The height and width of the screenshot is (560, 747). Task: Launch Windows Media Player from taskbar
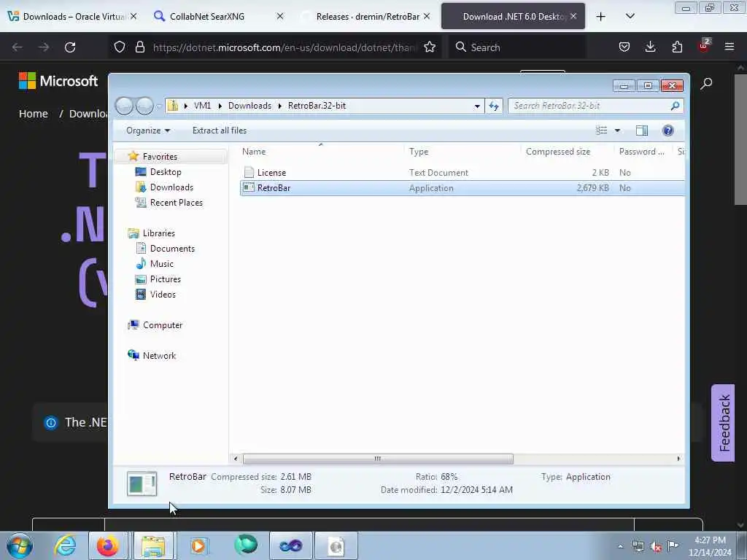tap(198, 545)
